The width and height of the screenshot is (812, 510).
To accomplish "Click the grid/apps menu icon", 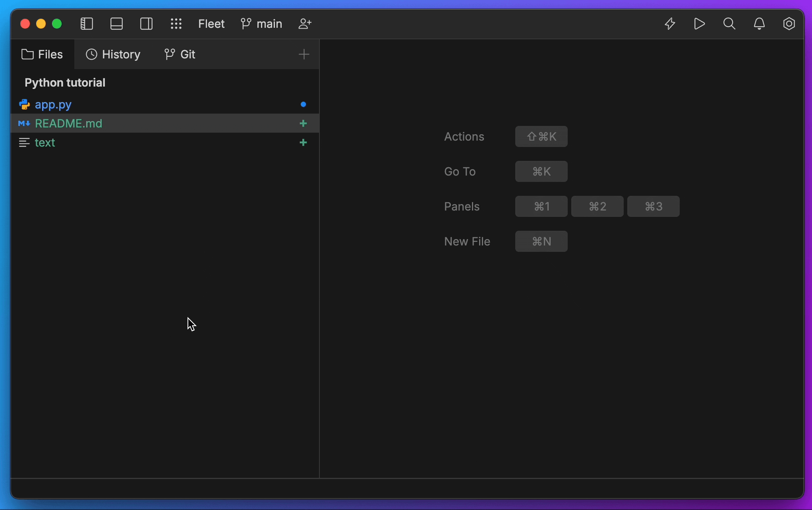I will pos(176,24).
